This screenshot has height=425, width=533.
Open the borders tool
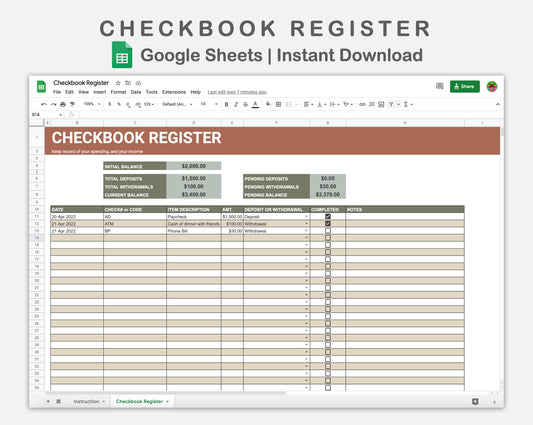pos(278,104)
